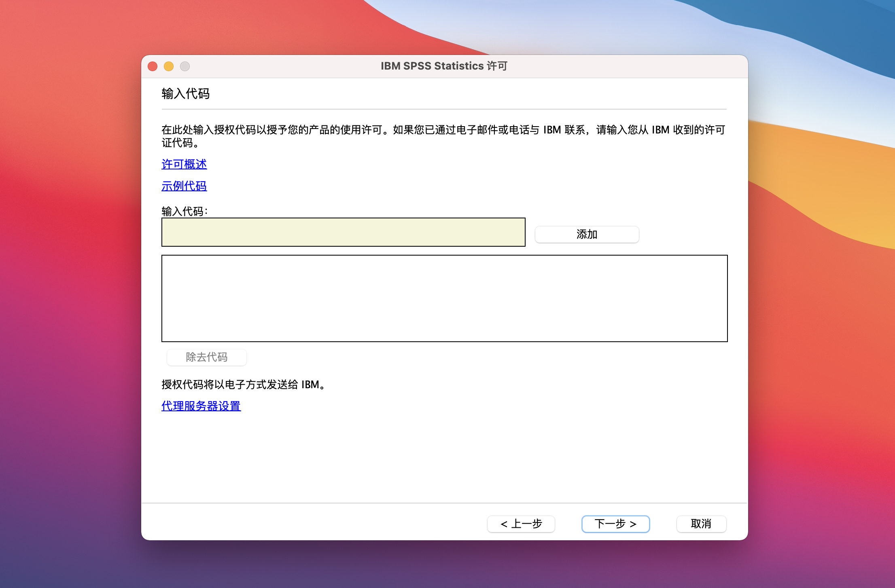Click the 输入代码 authorization code field

(343, 232)
